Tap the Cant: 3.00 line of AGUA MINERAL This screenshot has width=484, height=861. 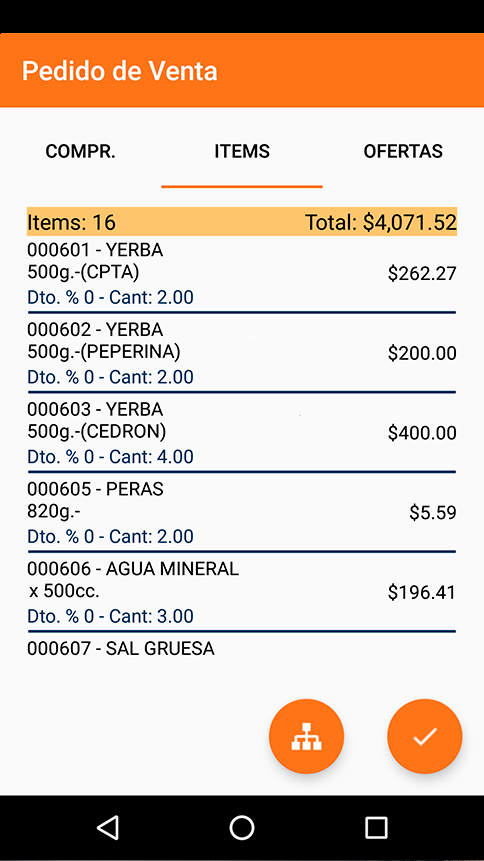click(x=110, y=616)
